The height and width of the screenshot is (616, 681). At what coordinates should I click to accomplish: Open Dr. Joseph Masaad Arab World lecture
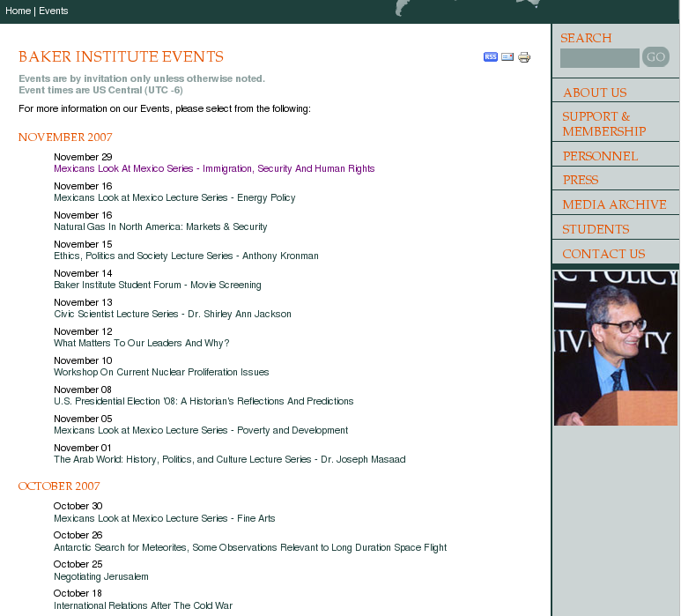tap(230, 460)
